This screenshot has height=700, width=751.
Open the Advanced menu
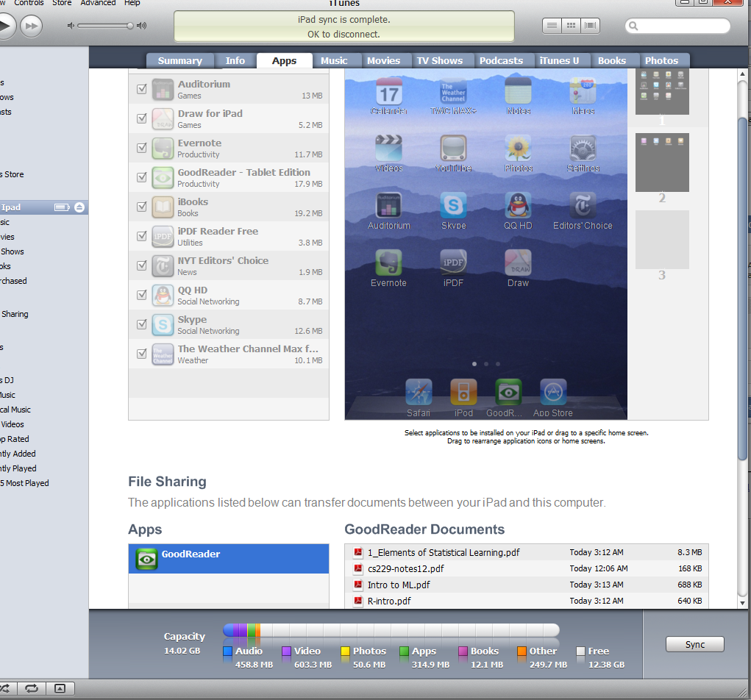[x=98, y=3]
